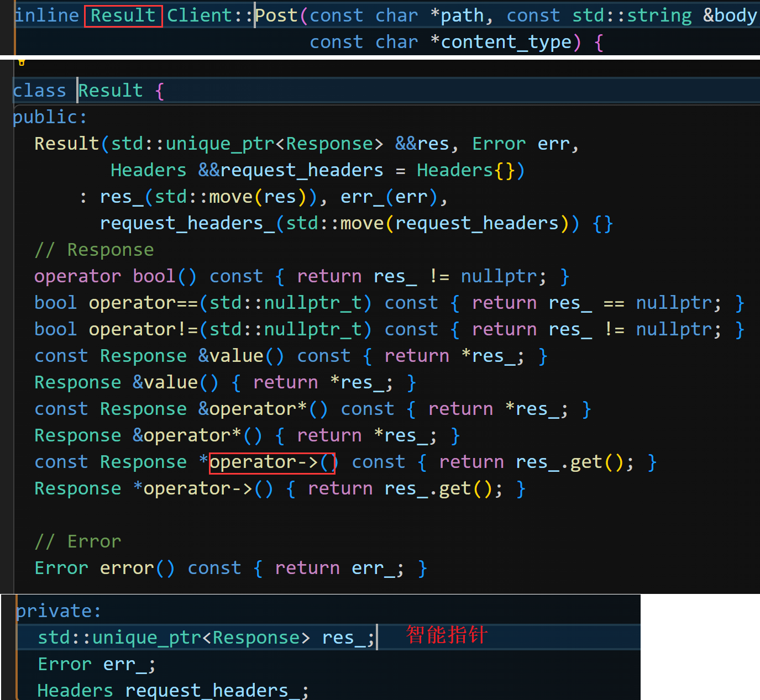760x700 pixels.
Task: Click 'std::string' in the Post parameter list
Action: [632, 15]
